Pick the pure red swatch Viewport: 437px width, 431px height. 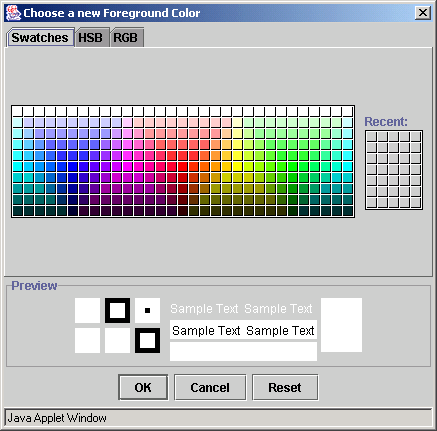[182, 166]
